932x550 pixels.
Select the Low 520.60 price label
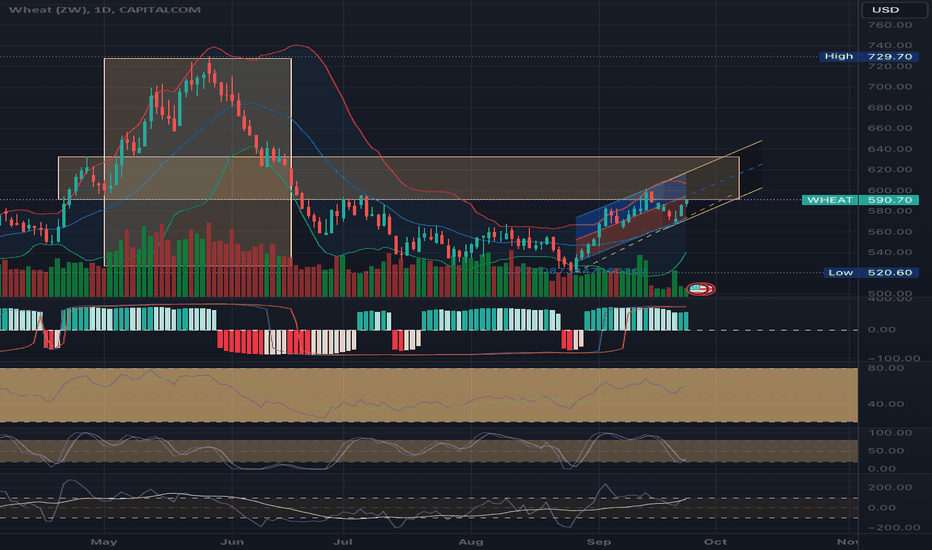tap(870, 272)
